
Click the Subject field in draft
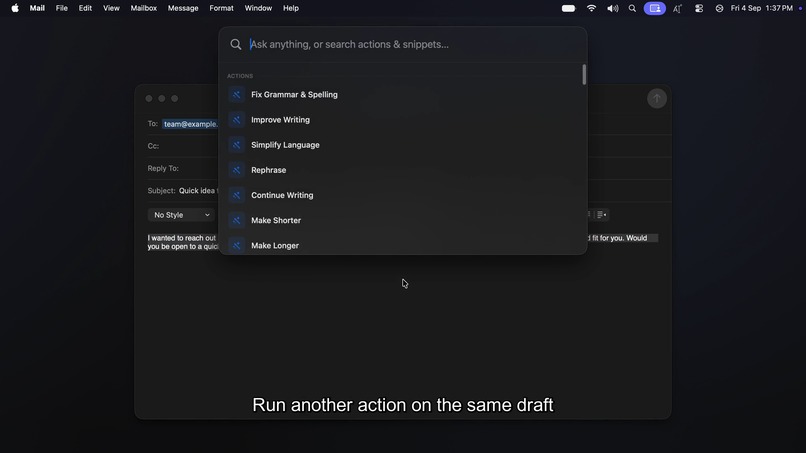pos(182,191)
